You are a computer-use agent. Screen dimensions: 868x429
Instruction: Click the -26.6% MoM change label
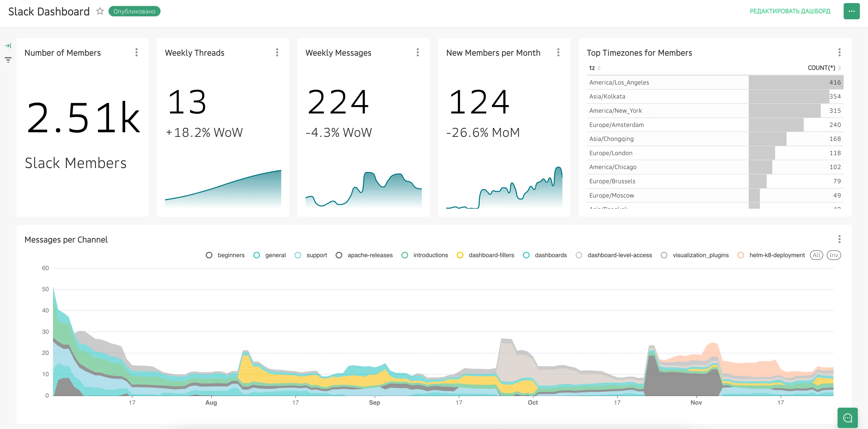point(483,133)
